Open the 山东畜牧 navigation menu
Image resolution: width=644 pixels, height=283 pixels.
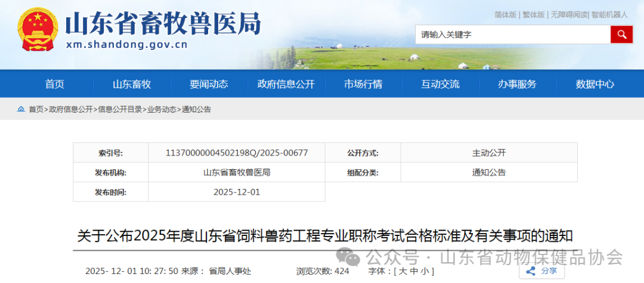[x=132, y=85]
